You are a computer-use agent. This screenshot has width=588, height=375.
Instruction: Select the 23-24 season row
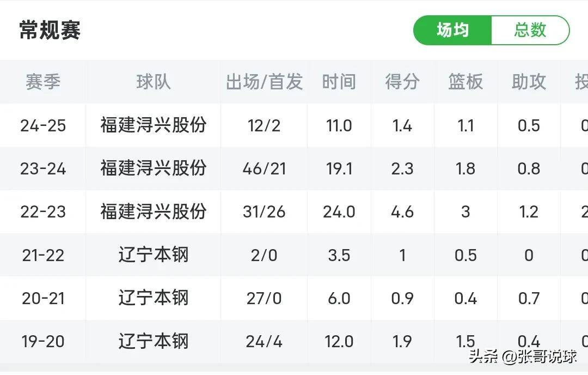(42, 169)
